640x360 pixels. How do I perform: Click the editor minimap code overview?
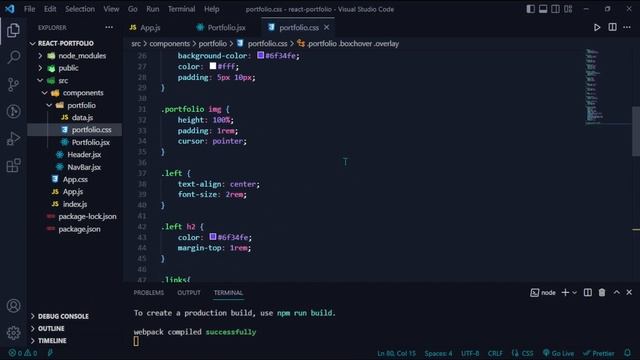click(594, 86)
